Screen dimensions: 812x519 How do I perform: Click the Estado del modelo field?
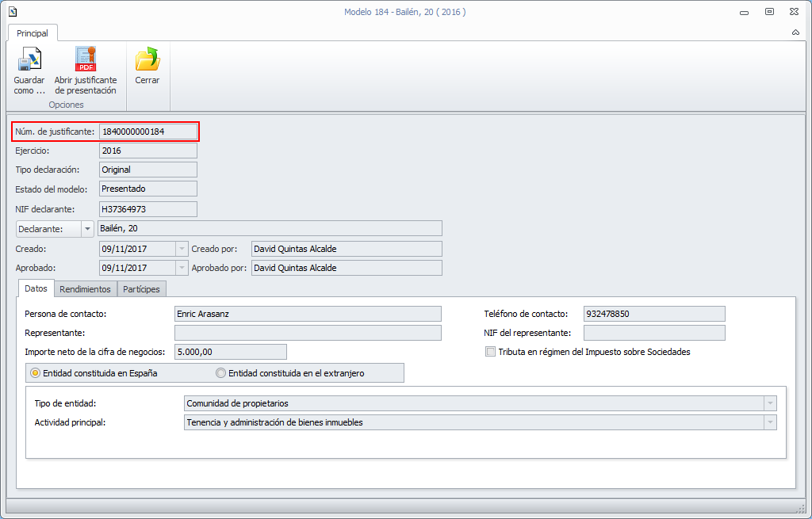coord(148,189)
